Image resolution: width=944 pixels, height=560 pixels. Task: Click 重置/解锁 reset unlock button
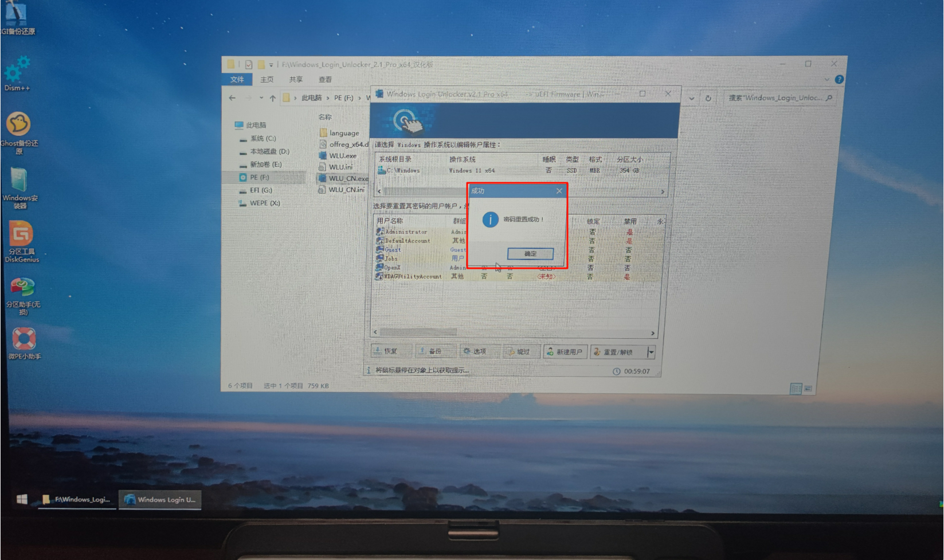pos(618,351)
